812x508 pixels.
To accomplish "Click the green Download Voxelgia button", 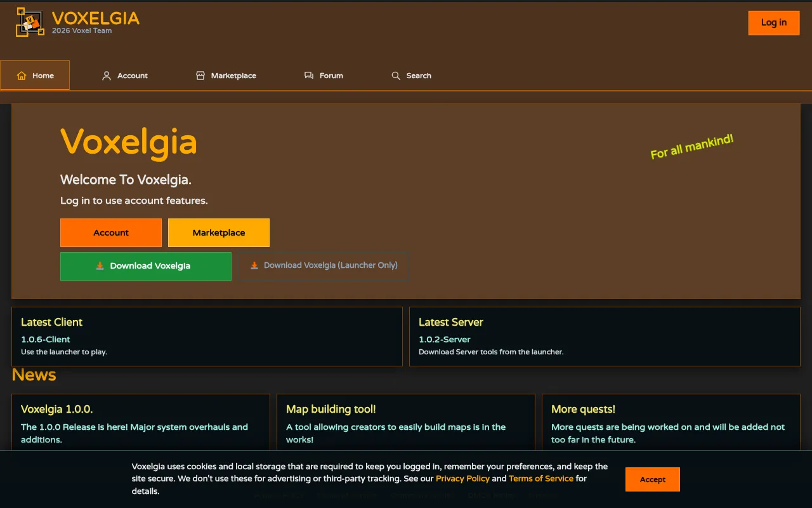I will click(x=146, y=266).
